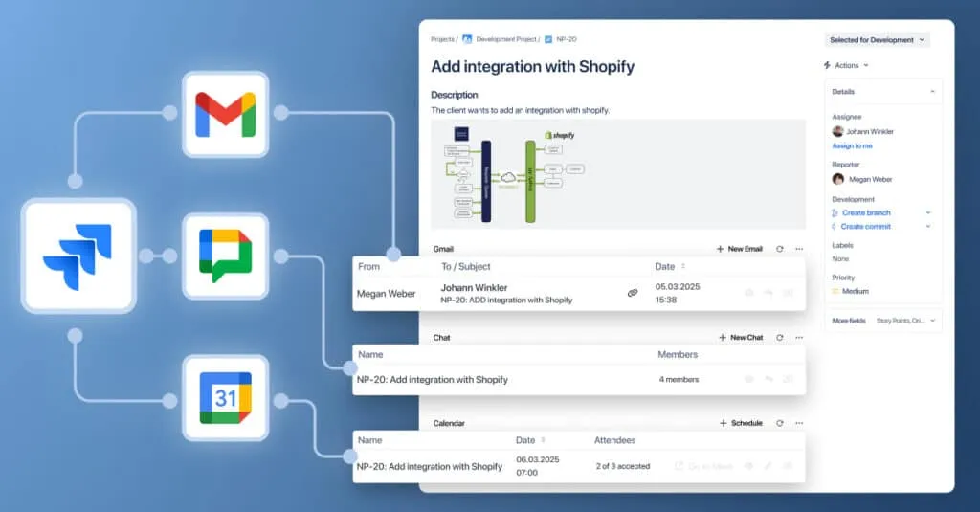Click the email date 05.03.2025

(678, 287)
